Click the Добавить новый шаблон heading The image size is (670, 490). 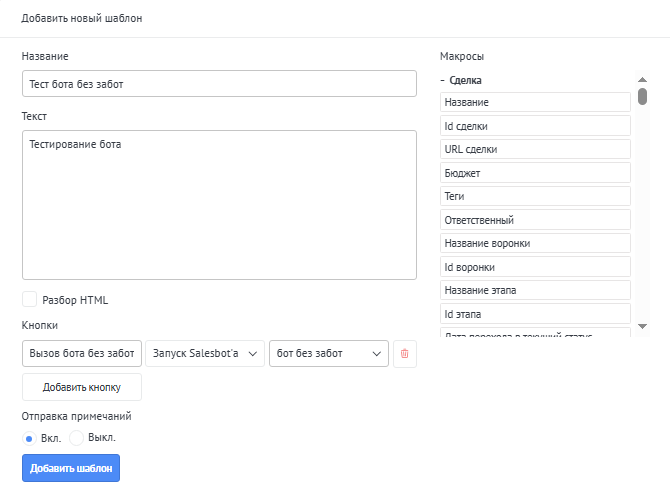(x=82, y=18)
